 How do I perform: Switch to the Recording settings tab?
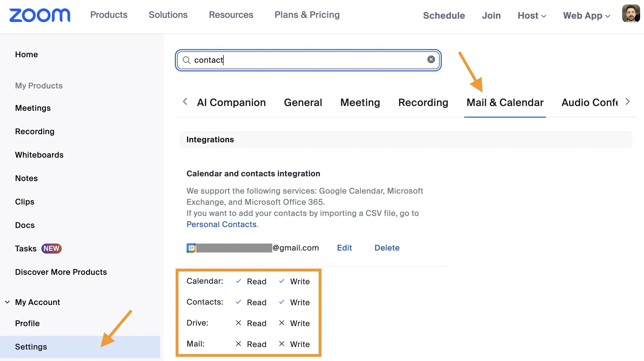423,102
